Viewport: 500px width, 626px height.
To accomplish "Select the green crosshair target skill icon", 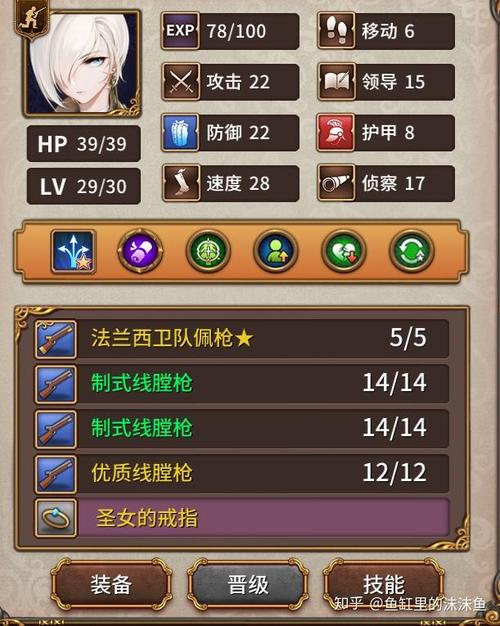I will point(208,251).
